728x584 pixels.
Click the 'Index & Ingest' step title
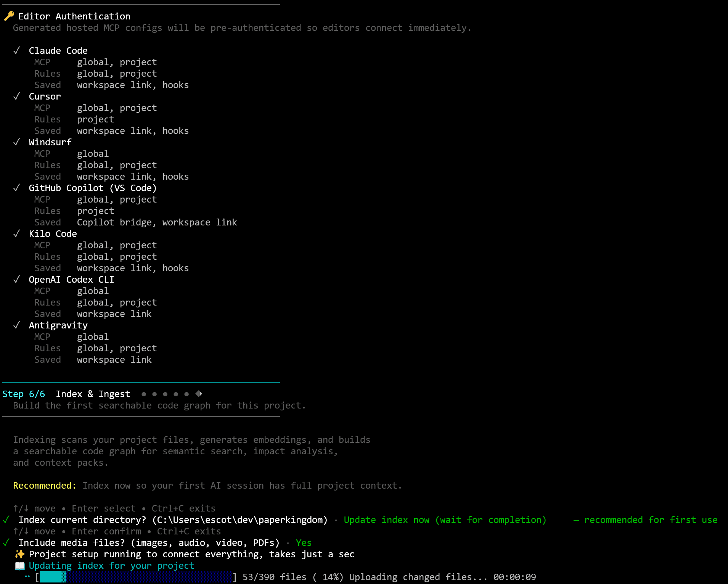(x=93, y=394)
